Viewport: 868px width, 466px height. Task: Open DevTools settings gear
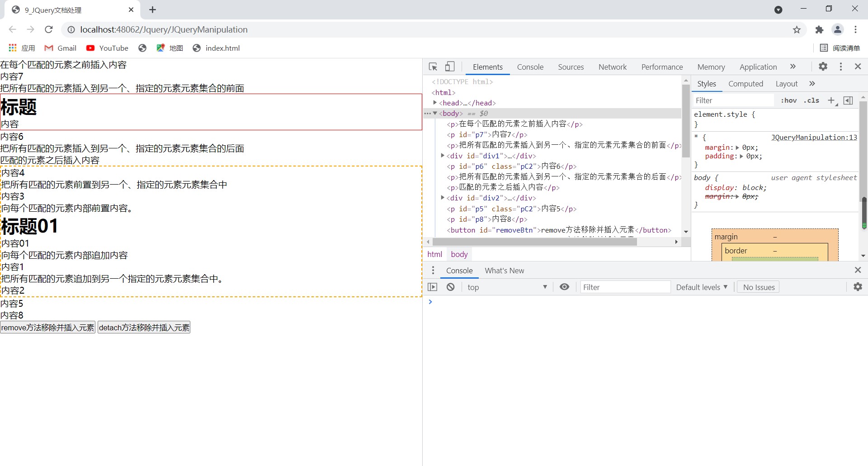[823, 67]
